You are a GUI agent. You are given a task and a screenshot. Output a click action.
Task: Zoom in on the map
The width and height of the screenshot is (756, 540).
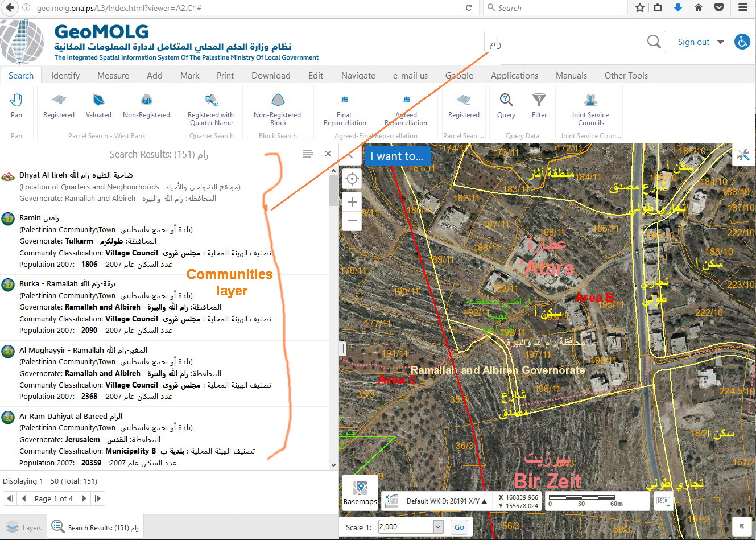[352, 202]
